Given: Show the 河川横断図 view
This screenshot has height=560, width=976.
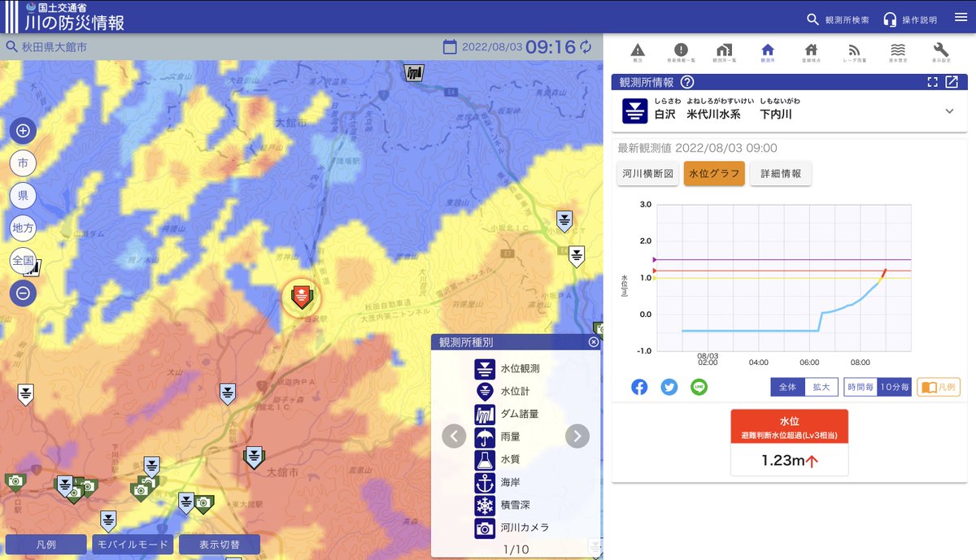Looking at the screenshot, I should [x=648, y=174].
